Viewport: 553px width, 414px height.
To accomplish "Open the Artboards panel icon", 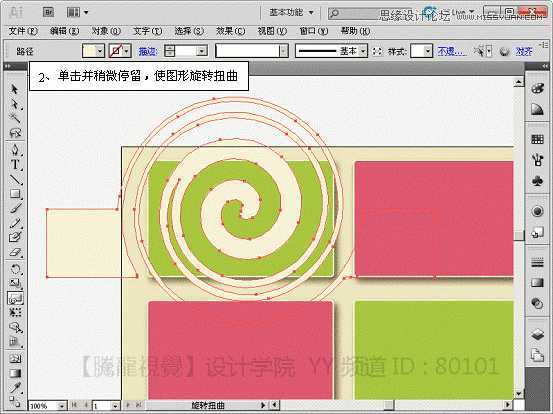I will 537,355.
